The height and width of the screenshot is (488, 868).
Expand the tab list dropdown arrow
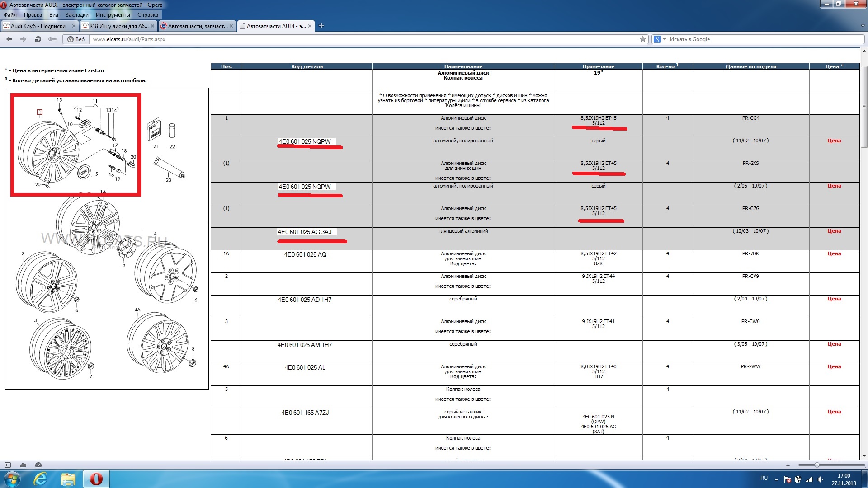862,26
